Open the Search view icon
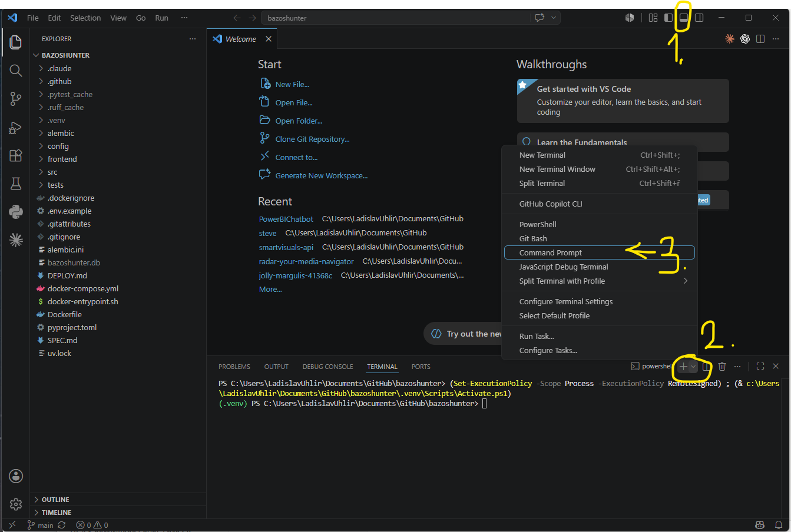Image resolution: width=791 pixels, height=532 pixels. point(16,71)
